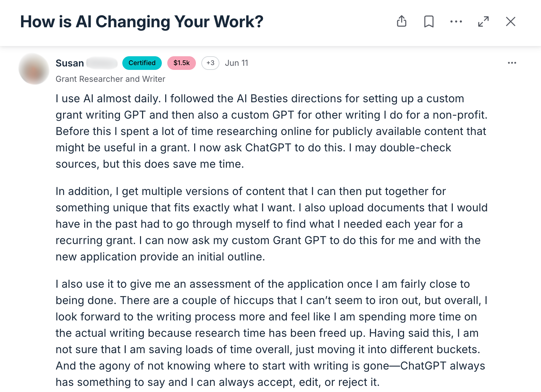
Task: Open the three-dot menu on Susan's post
Action: click(512, 63)
